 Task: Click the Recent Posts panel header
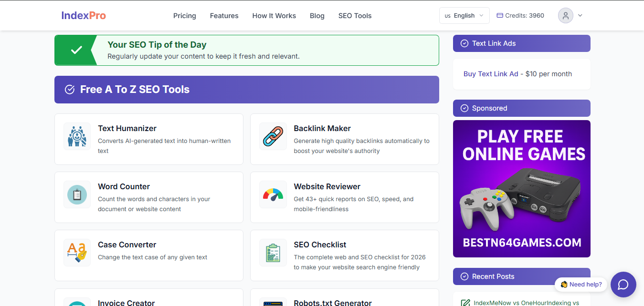pos(522,276)
